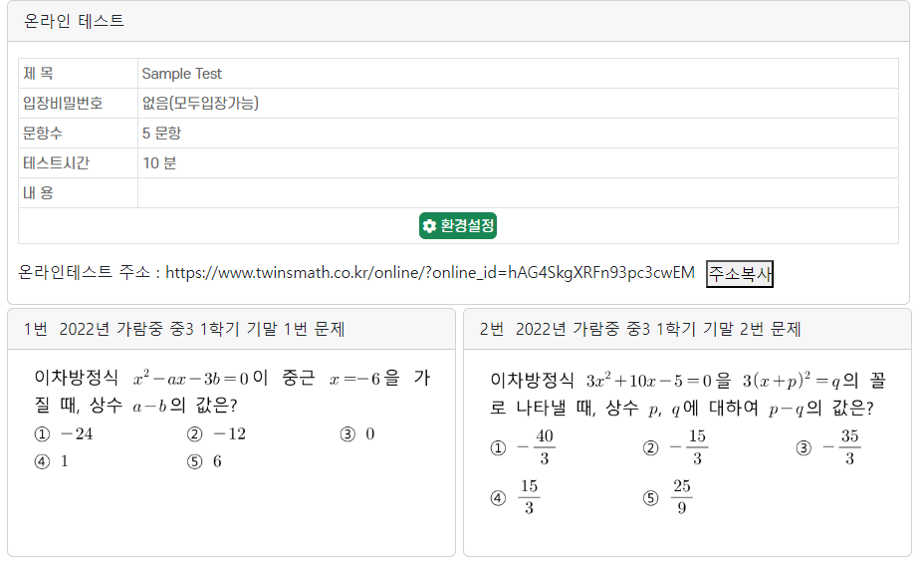
Task: Choose answer ① −40/3 in question 2
Action: [523, 447]
